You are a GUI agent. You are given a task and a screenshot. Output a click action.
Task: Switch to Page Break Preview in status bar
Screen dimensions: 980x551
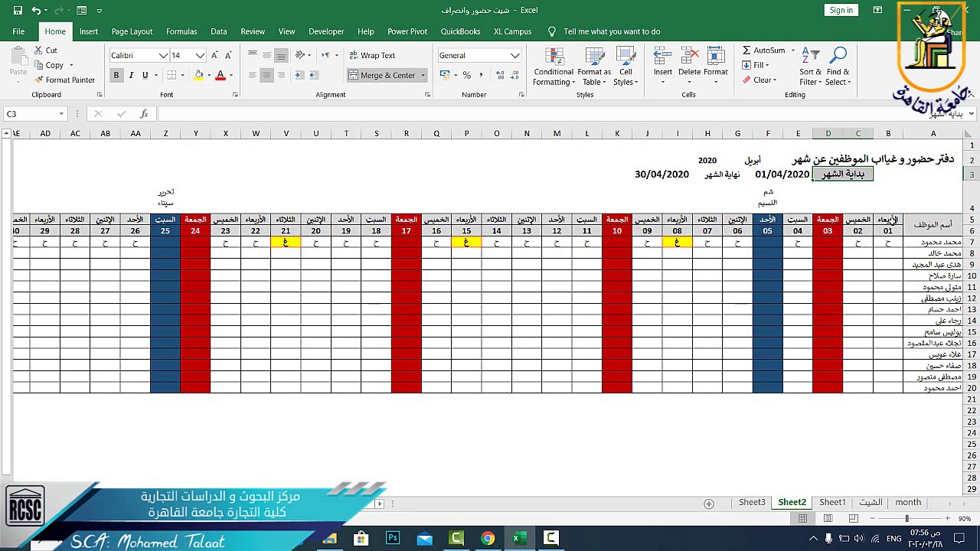pos(853,518)
